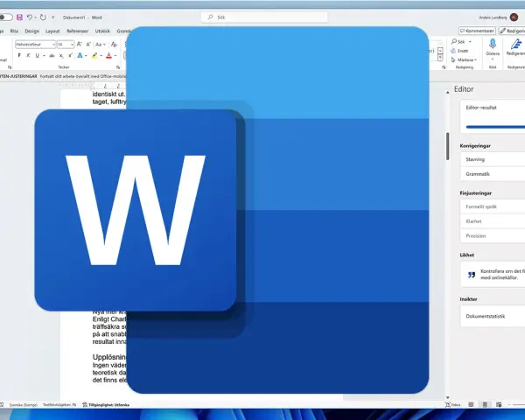The image size is (525, 420).
Task: Click the Textförutsägelser status entry
Action: (x=59, y=405)
